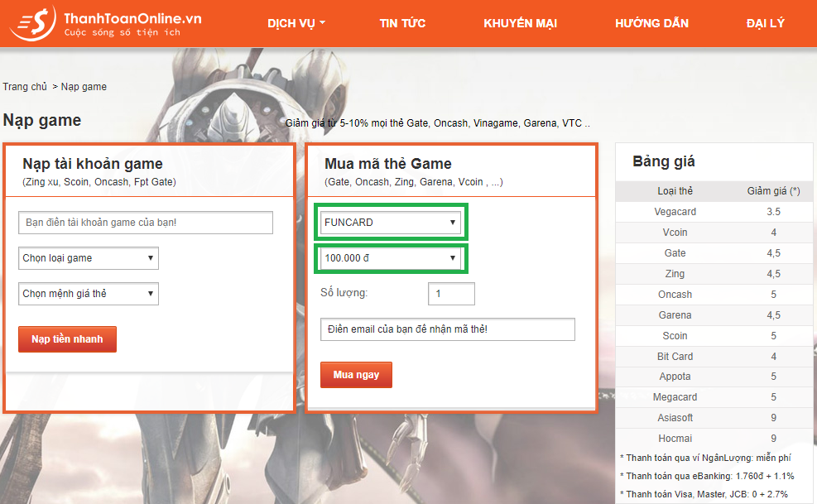Open the FUNCARD card type dropdown
Screen dimensions: 817x504
[x=390, y=222]
